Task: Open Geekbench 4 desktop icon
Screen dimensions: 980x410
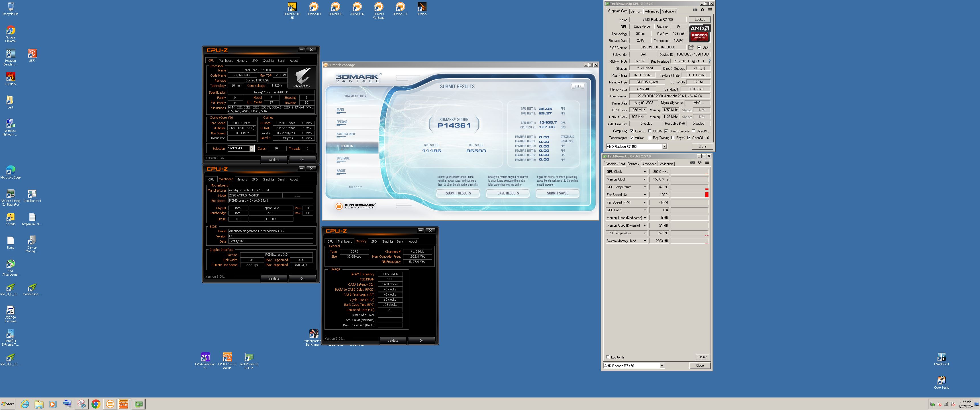Action: pos(32,196)
